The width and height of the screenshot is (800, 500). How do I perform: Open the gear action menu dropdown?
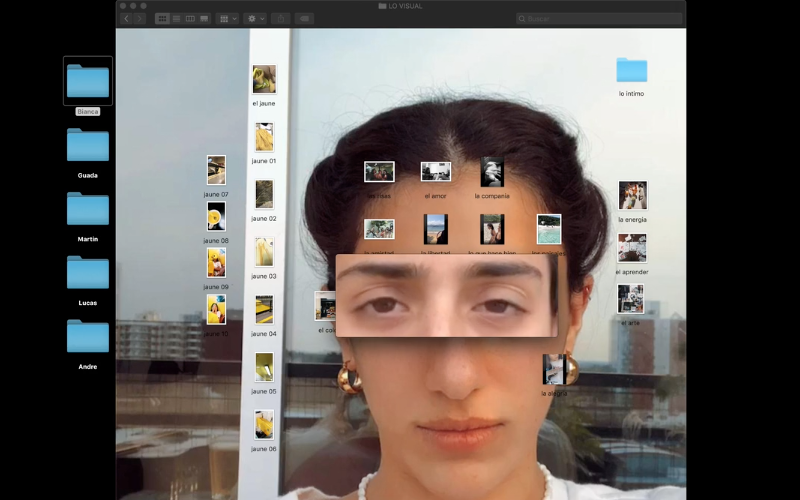pos(255,18)
